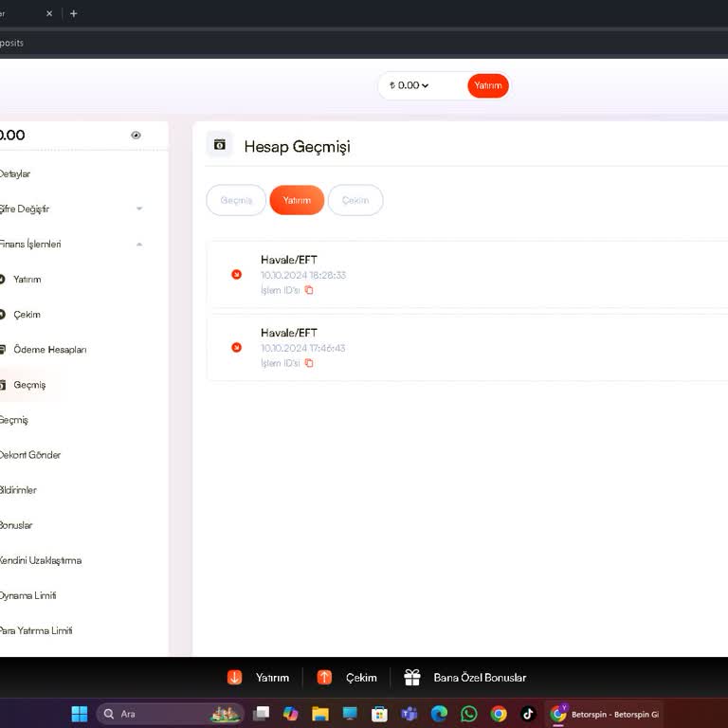The height and width of the screenshot is (728, 728).
Task: Select Havale/EFT entry dated 10.10.2024 18:28:33
Action: [x=467, y=274]
